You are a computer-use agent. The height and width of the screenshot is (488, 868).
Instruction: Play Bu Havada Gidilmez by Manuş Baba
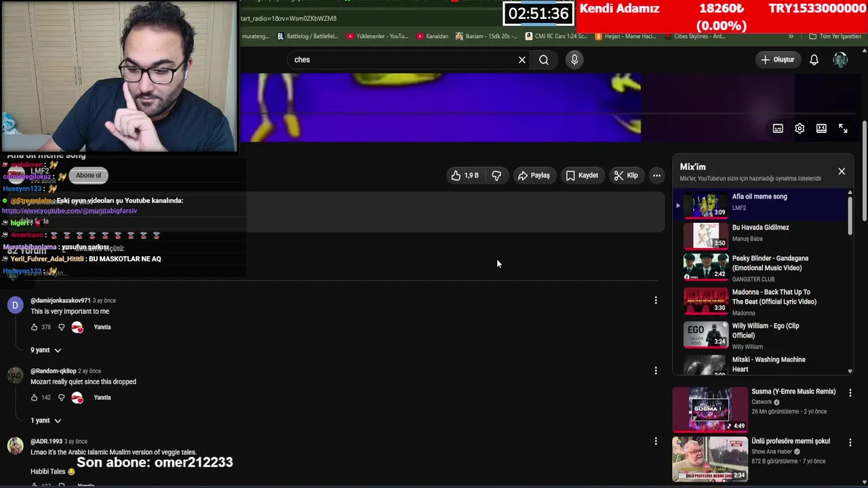click(x=759, y=235)
